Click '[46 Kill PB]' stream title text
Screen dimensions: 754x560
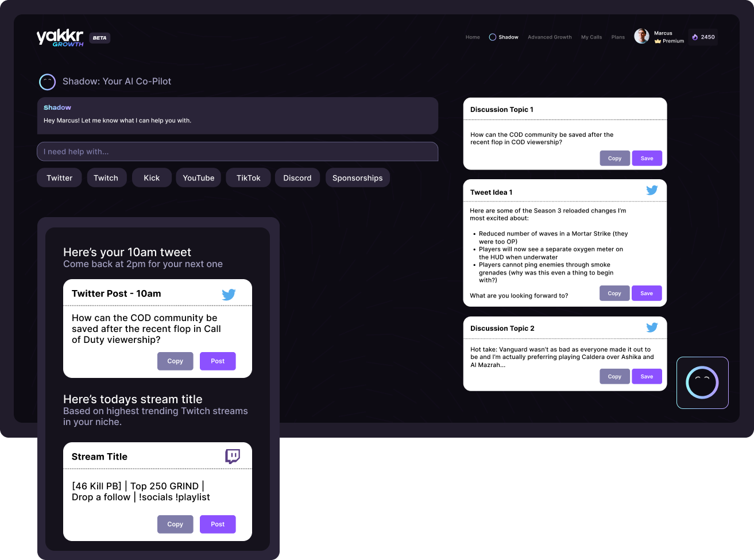[141, 492]
